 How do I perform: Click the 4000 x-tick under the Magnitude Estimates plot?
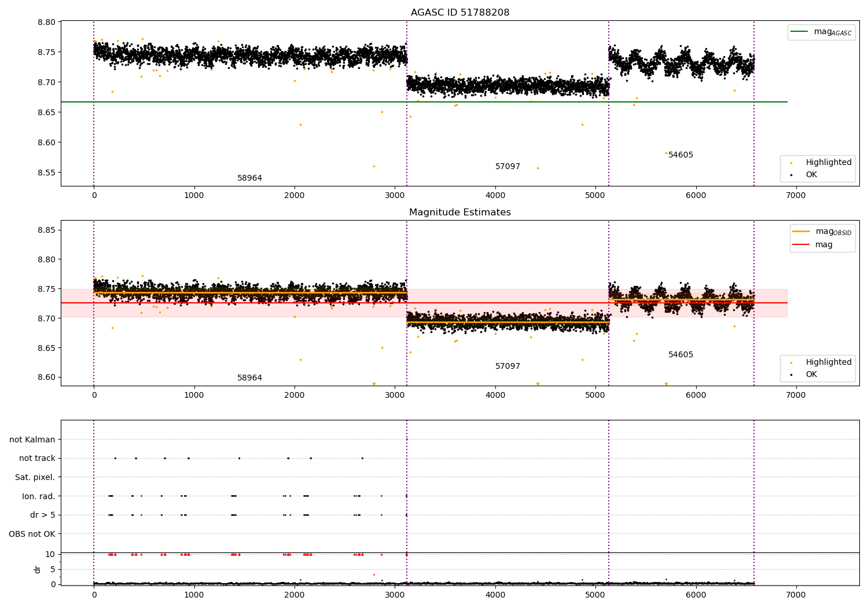pyautogui.click(x=495, y=395)
